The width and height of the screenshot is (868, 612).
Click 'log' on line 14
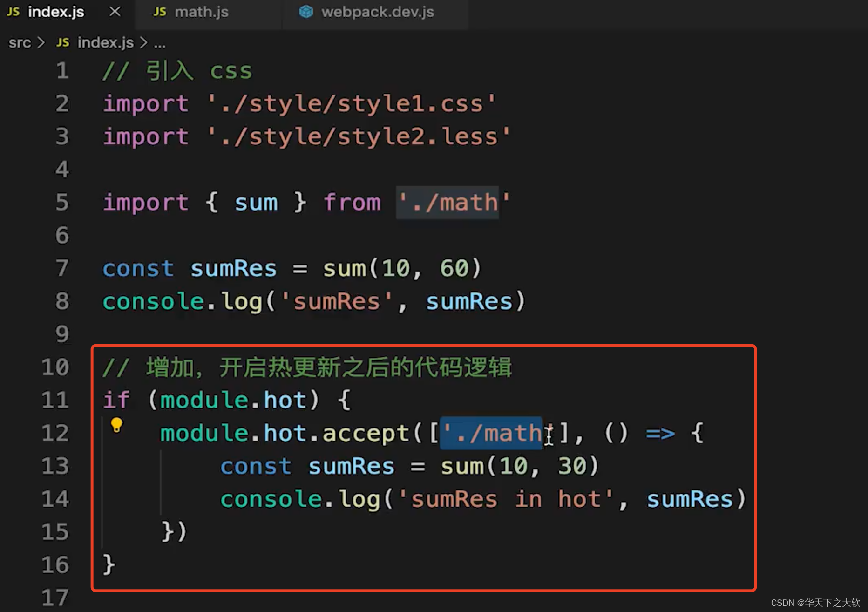pos(359,500)
